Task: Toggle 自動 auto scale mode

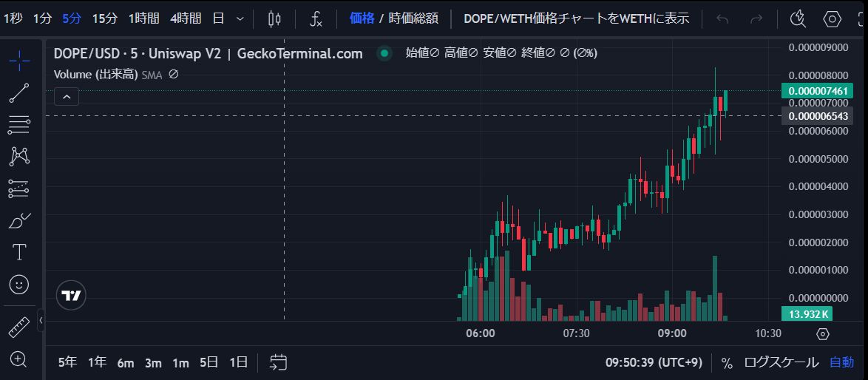Action: [841, 363]
